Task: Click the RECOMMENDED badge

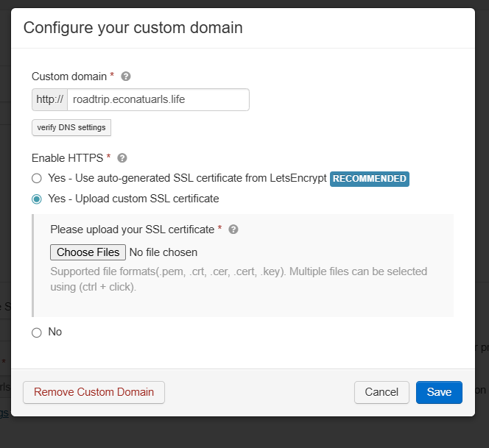Action: [369, 179]
